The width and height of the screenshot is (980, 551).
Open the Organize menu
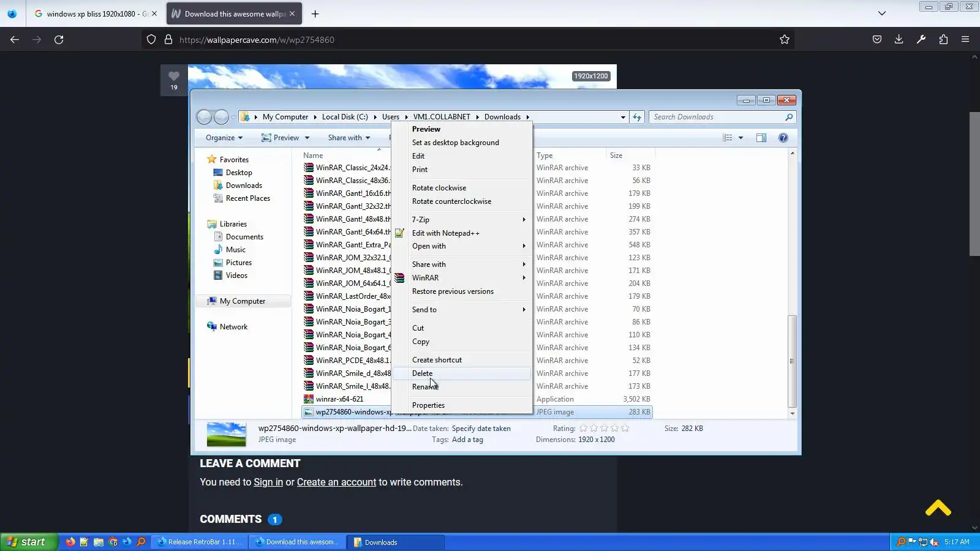[224, 138]
